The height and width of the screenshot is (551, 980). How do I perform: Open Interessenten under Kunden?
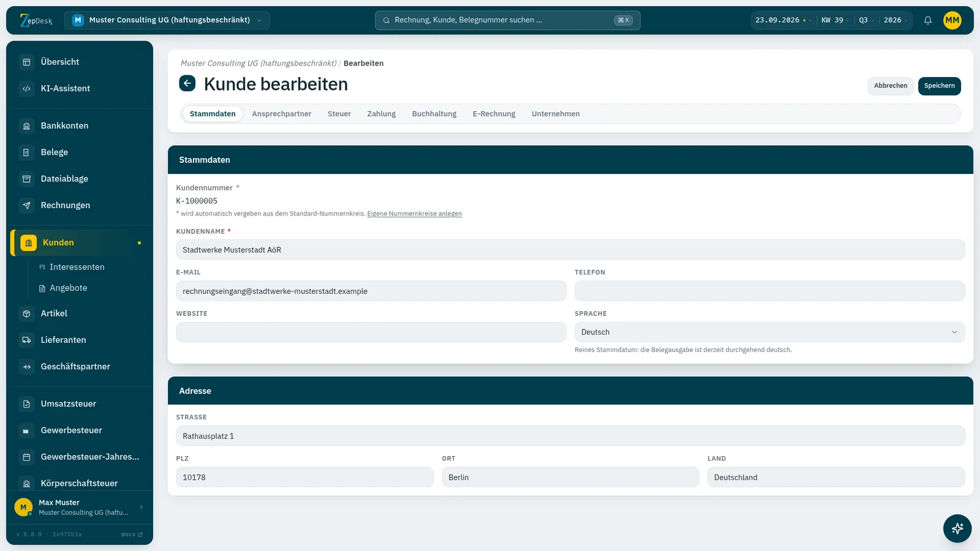coord(77,267)
